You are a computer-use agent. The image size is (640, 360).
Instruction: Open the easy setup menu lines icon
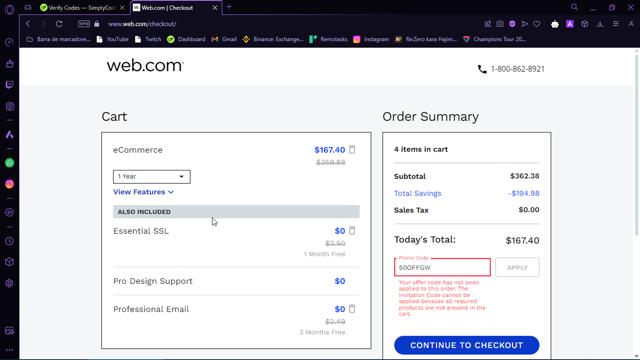616,24
